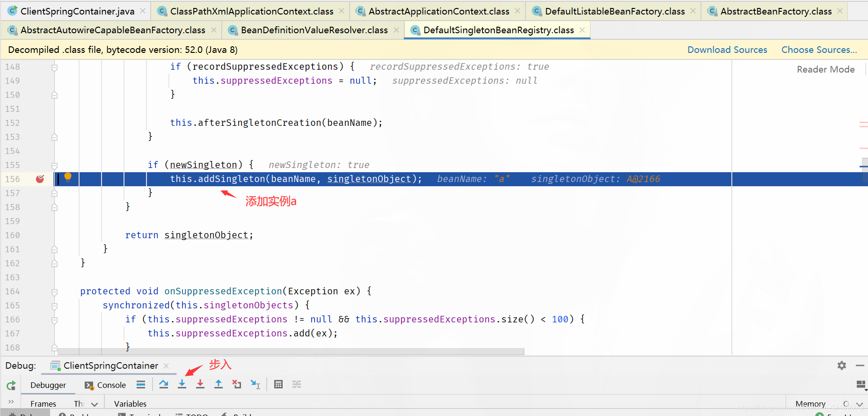Collapse the synchronized block at line 165

point(54,306)
